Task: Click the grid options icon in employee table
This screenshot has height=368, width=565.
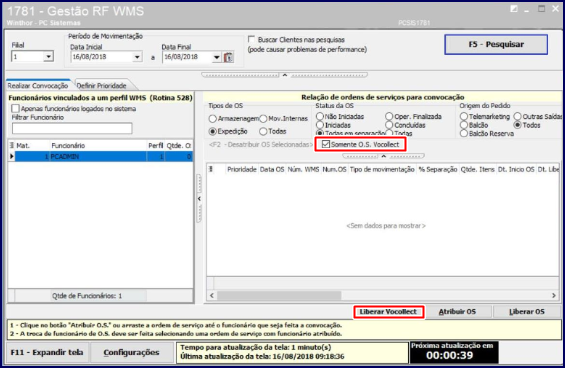Action: pos(12,145)
